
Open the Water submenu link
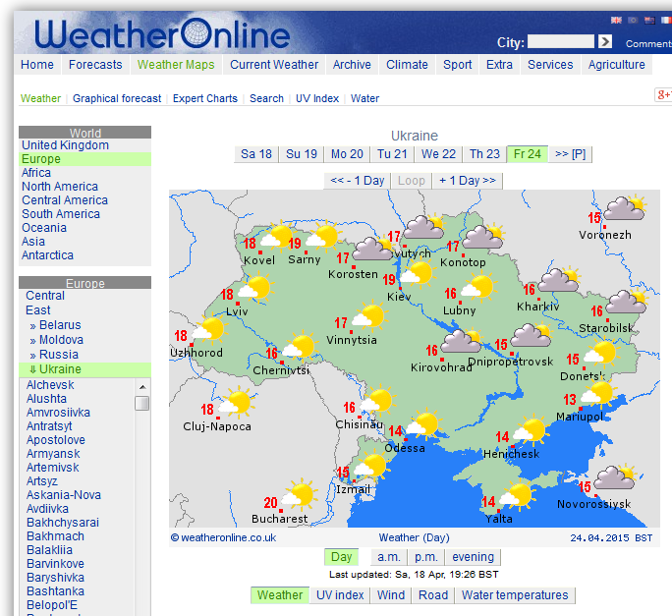364,98
